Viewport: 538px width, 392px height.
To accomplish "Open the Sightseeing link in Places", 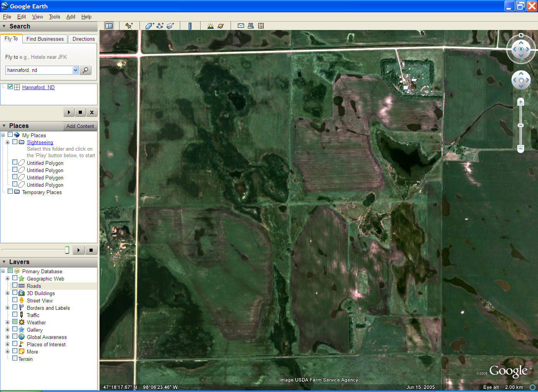I will pos(40,142).
